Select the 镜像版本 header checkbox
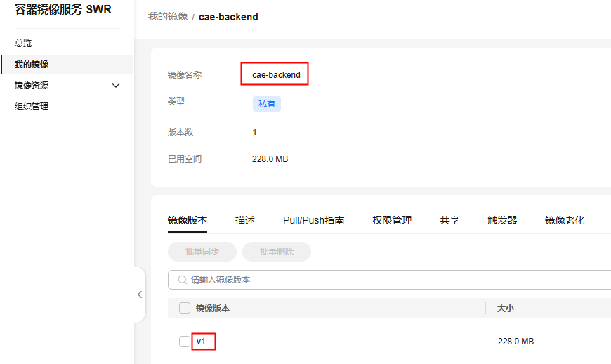The height and width of the screenshot is (364, 611). (x=184, y=308)
